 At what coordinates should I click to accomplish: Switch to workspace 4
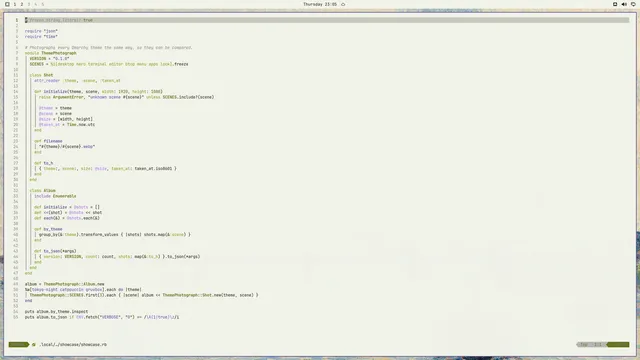[36, 4]
